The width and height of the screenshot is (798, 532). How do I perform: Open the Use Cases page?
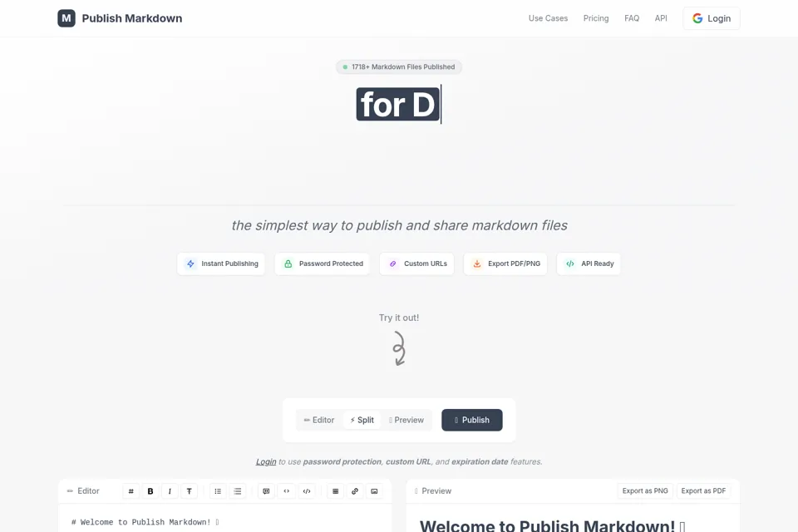[x=548, y=18]
